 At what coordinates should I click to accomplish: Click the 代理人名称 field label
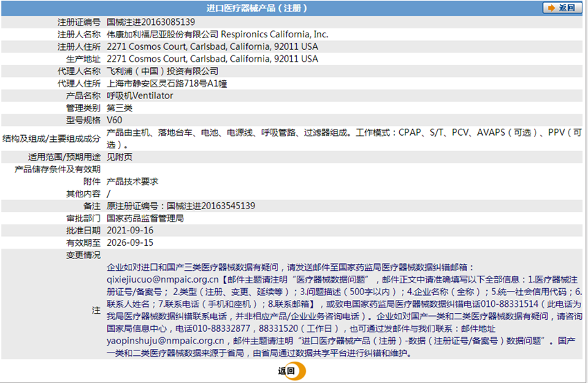[x=79, y=71]
